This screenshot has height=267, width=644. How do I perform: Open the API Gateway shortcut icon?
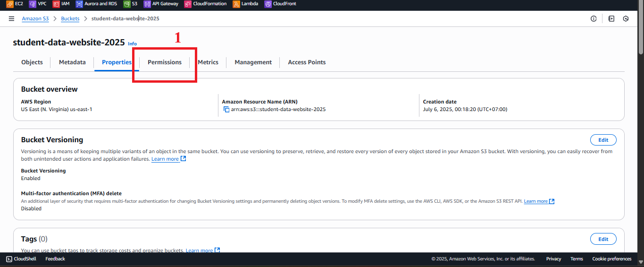tap(147, 4)
